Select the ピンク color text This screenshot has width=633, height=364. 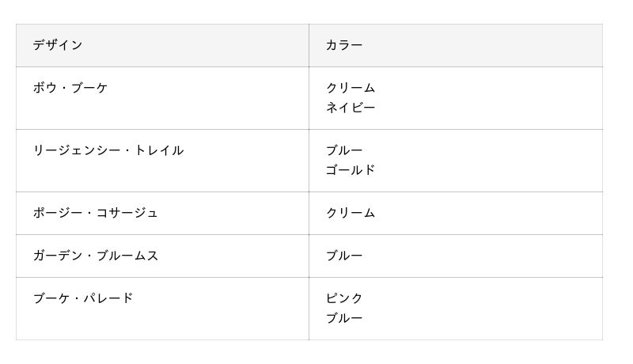(x=344, y=298)
